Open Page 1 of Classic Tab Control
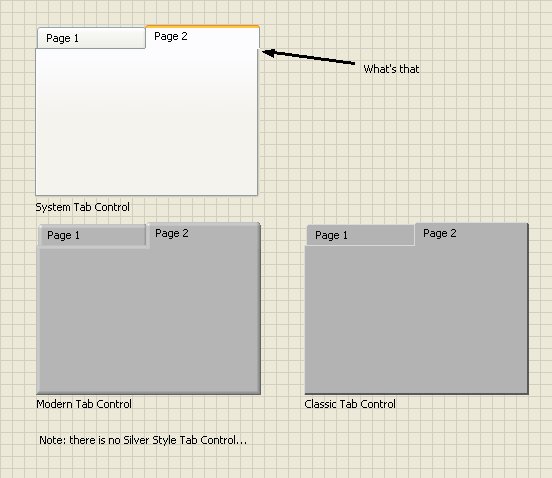This screenshot has width=552, height=478. click(x=360, y=235)
